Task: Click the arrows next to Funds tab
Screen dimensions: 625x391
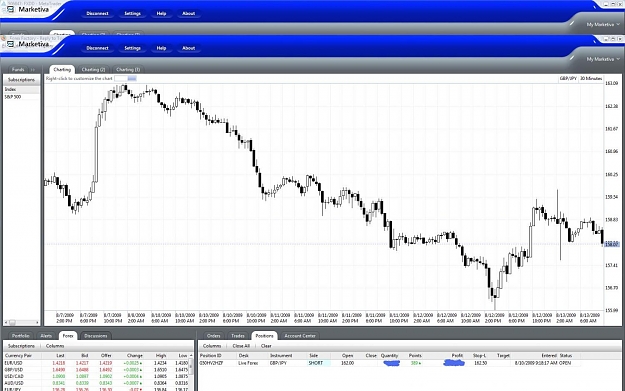Action: pyautogui.click(x=33, y=70)
